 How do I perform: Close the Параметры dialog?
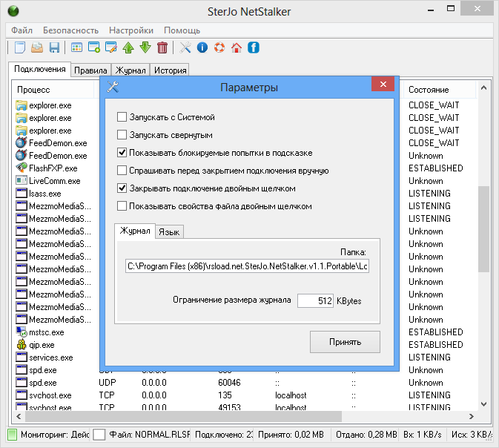(383, 84)
